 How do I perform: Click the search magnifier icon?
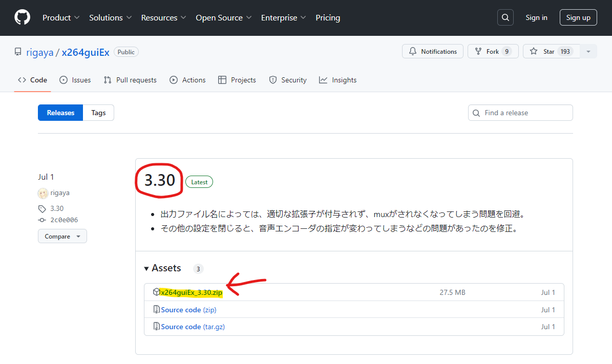pos(505,17)
